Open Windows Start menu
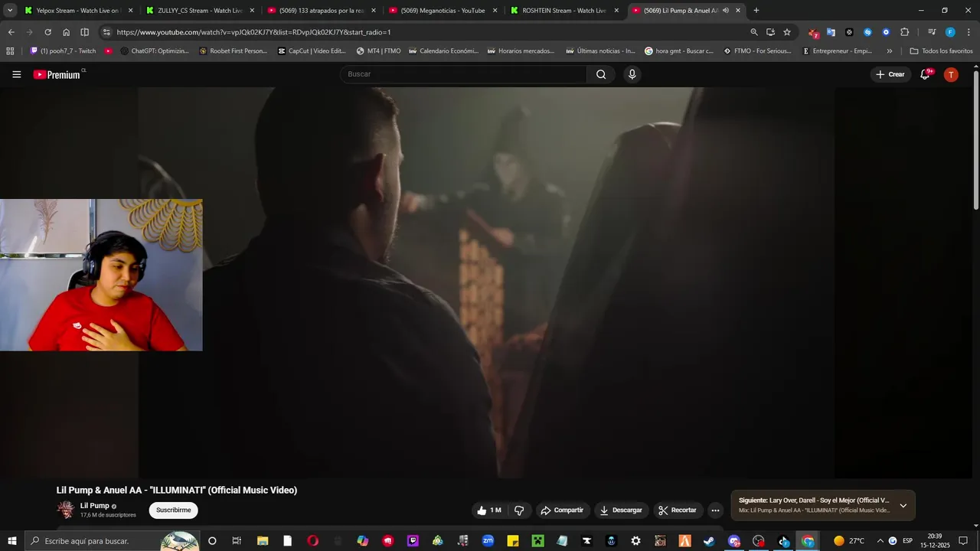Viewport: 980px width, 551px height. (x=12, y=541)
